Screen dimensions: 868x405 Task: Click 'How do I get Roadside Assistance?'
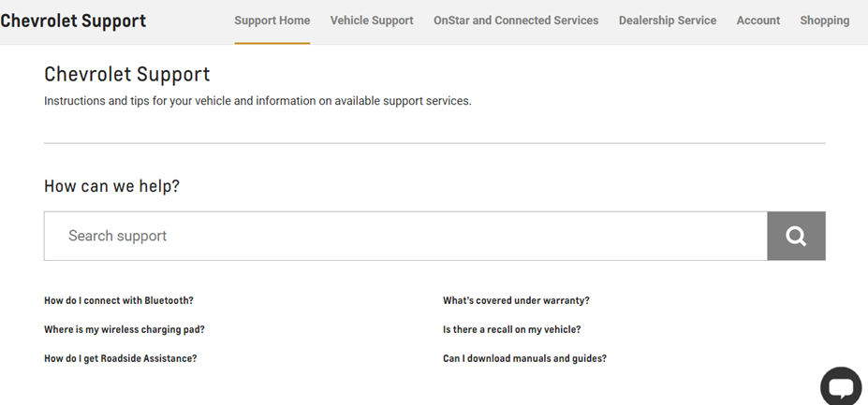coord(120,358)
